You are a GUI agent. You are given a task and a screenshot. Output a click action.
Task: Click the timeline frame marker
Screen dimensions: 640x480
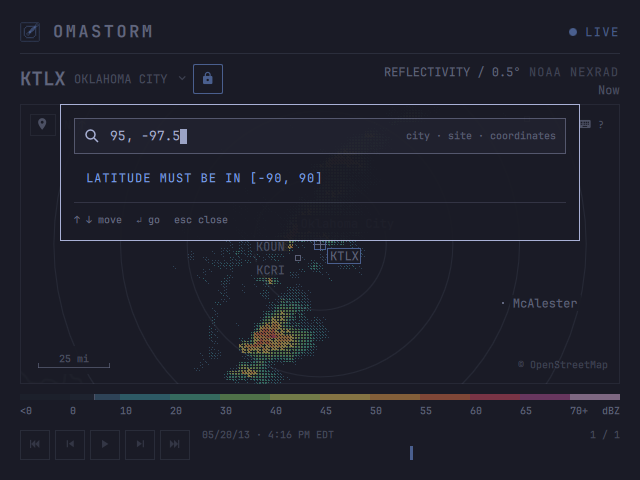point(411,453)
